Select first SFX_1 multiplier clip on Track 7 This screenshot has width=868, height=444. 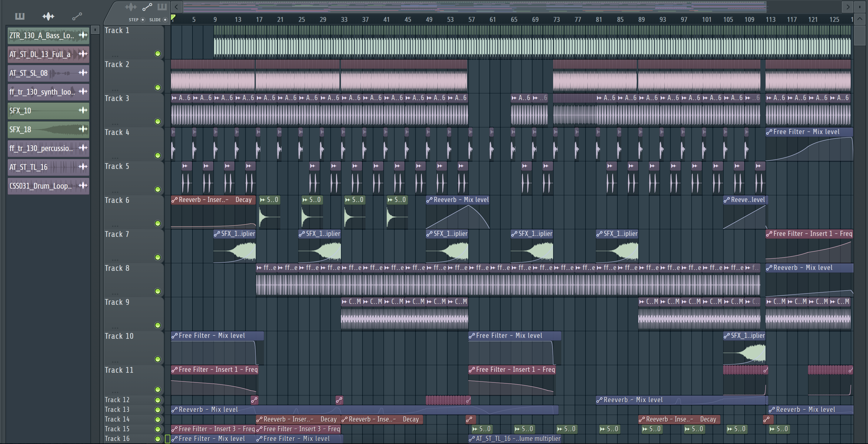click(235, 246)
